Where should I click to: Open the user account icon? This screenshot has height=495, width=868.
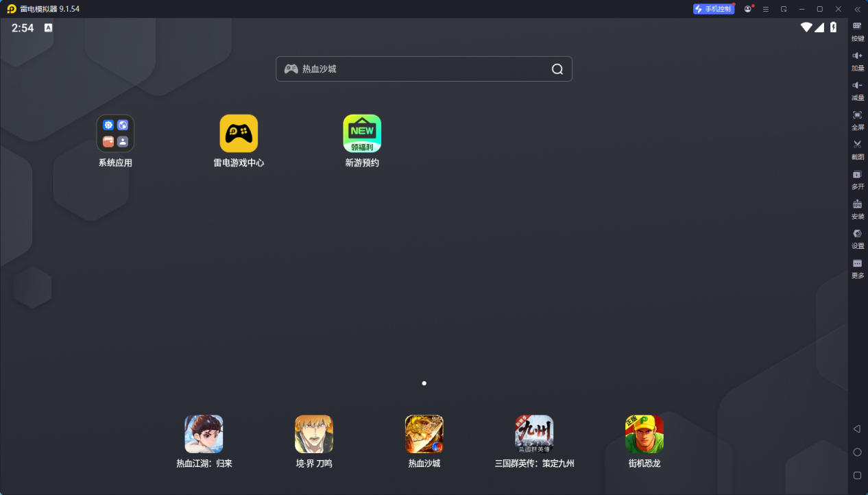click(x=748, y=9)
